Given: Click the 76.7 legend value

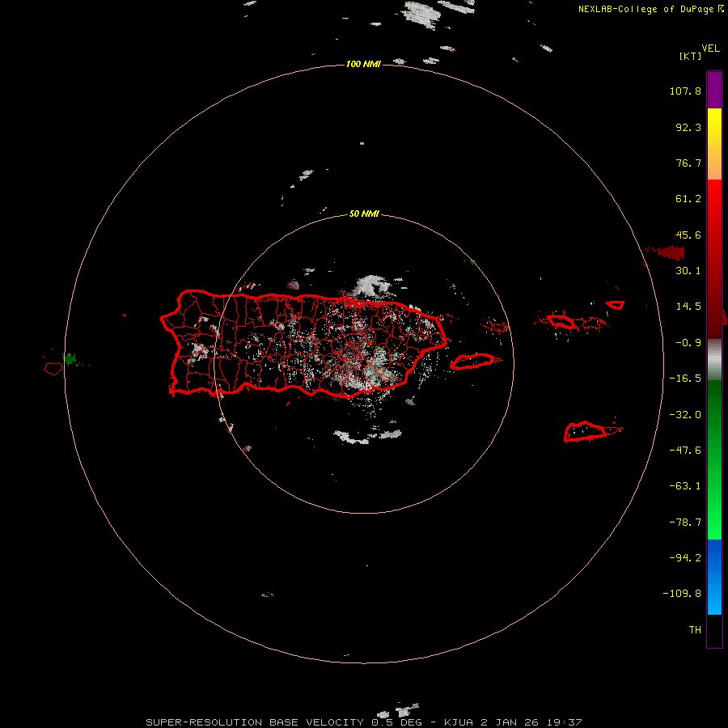Looking at the screenshot, I should (x=688, y=163).
